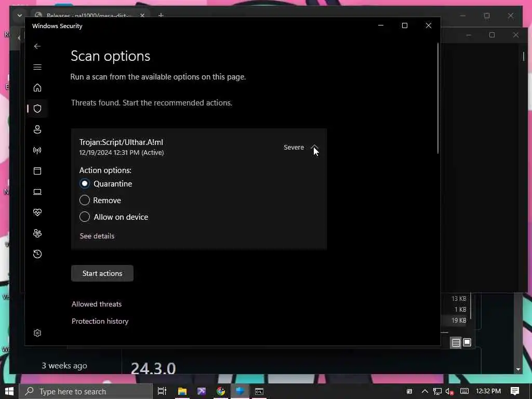532x399 pixels.
Task: Click the muted volume tray icon
Action: click(449, 391)
